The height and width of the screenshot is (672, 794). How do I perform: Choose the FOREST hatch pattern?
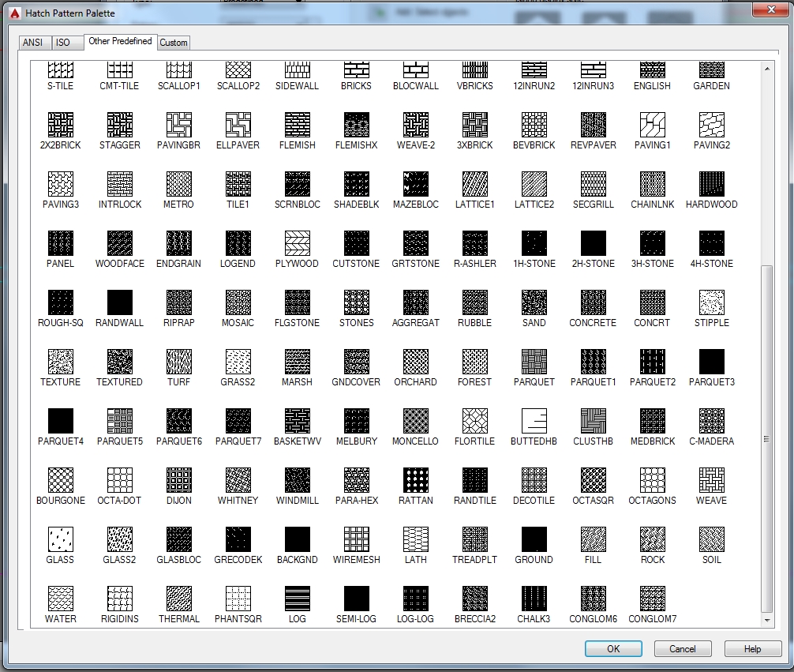click(475, 362)
